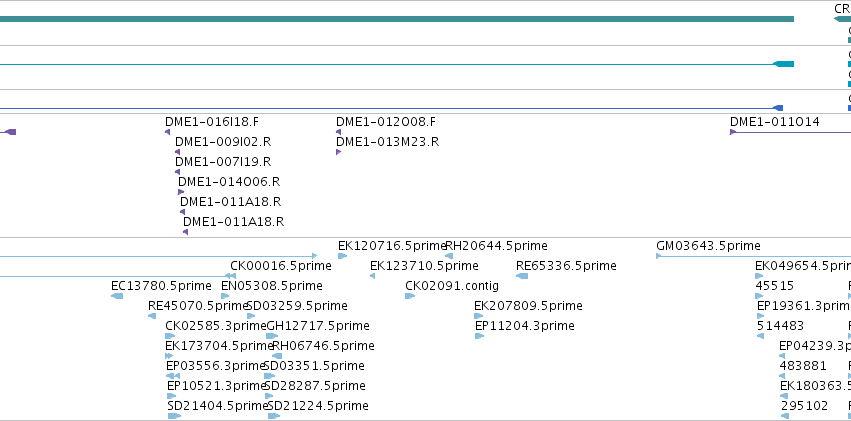Click the purple line under DME1-011O14
The width and height of the screenshot is (851, 421).
791,132
